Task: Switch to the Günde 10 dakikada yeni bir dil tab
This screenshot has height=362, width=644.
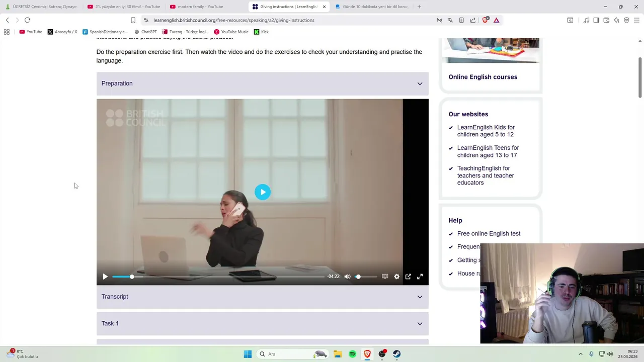Action: pos(371,7)
